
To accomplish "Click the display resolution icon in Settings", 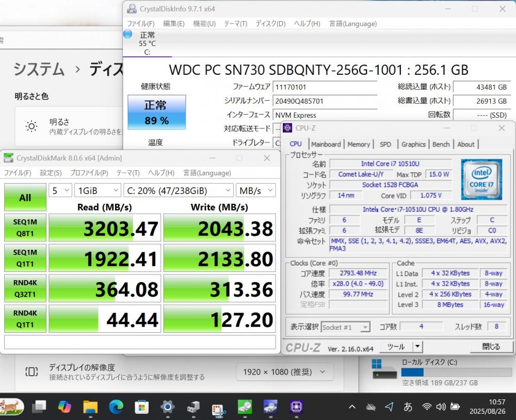I will [31, 371].
